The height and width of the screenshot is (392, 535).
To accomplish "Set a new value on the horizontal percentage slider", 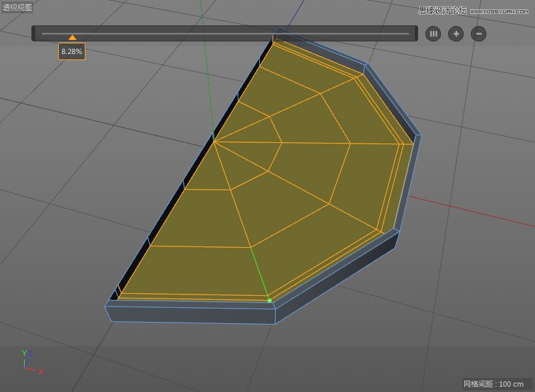I will (x=227, y=33).
